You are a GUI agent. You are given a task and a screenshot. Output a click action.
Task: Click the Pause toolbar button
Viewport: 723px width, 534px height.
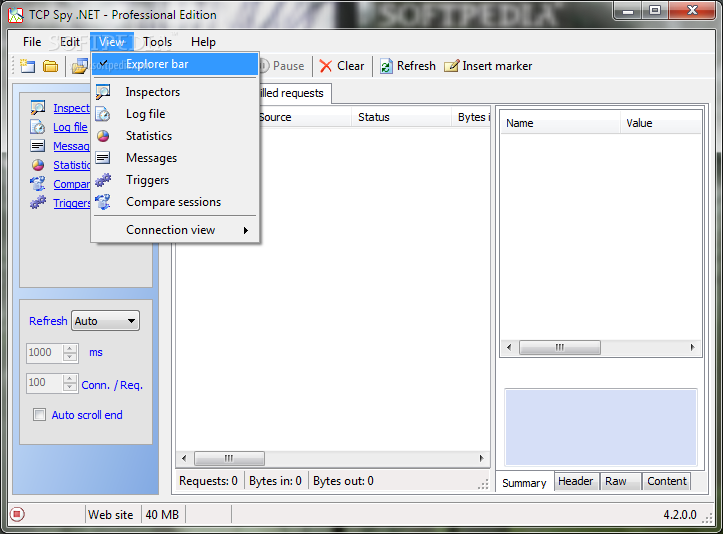pyautogui.click(x=282, y=66)
